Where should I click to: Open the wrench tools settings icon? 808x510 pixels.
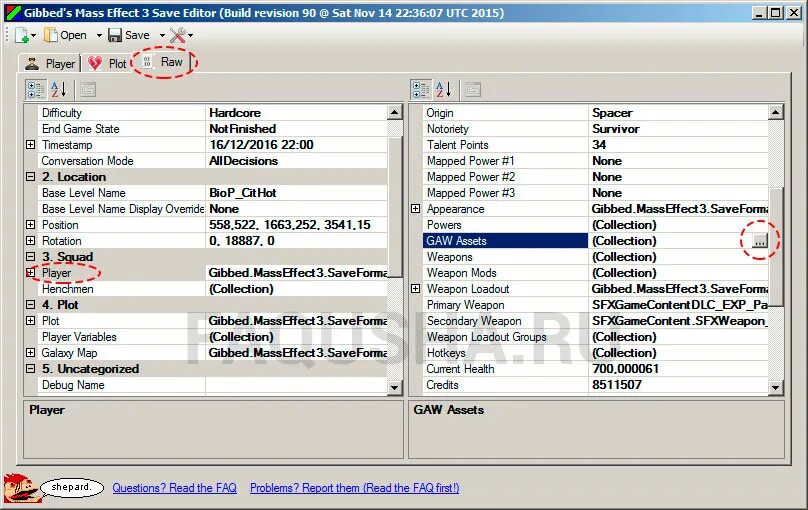pos(177,35)
